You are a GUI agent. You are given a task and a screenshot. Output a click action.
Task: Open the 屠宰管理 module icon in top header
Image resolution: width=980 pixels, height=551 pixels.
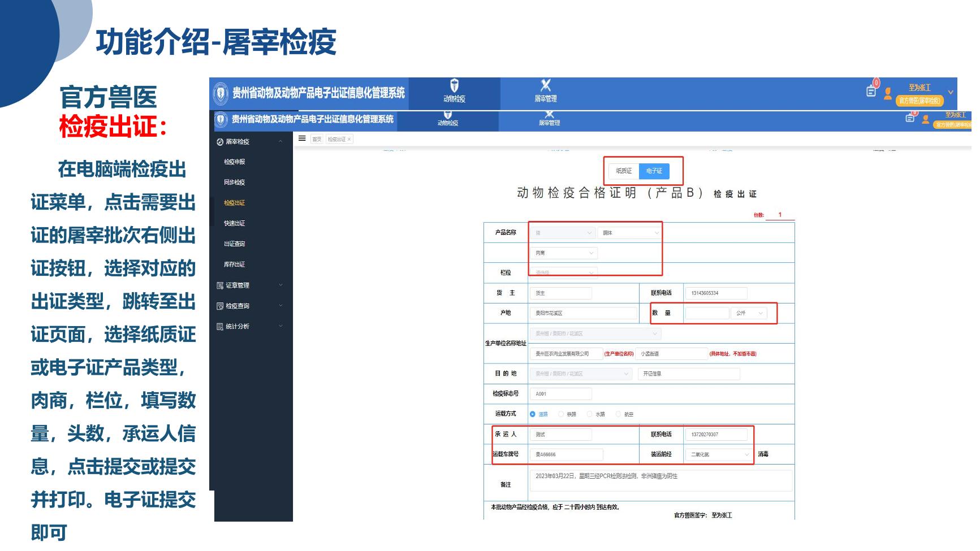click(546, 86)
